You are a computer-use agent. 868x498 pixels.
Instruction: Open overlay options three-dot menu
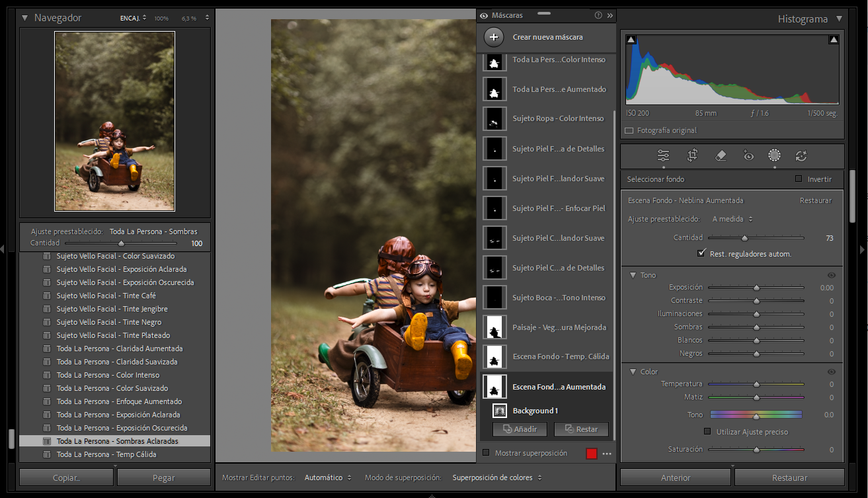click(x=607, y=454)
